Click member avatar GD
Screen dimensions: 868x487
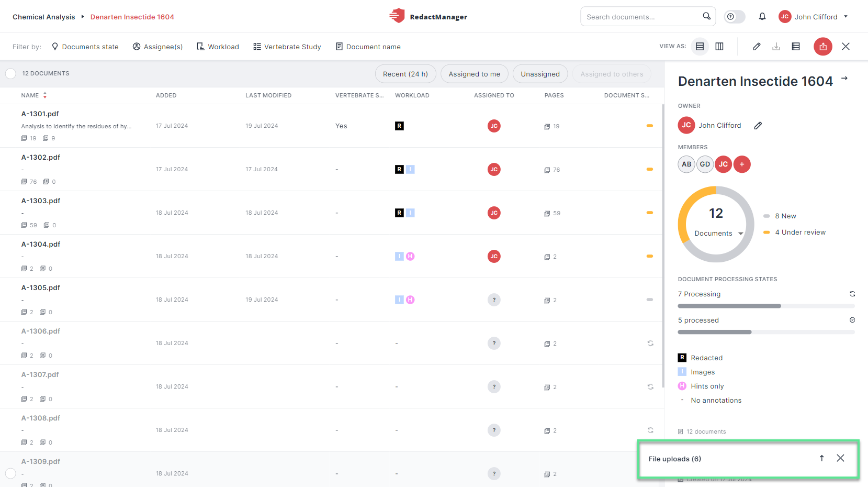click(x=705, y=164)
